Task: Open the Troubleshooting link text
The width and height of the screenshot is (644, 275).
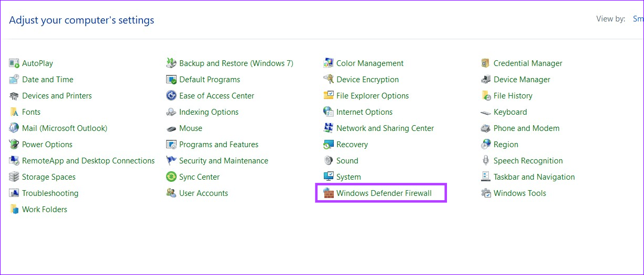Action: [x=50, y=193]
